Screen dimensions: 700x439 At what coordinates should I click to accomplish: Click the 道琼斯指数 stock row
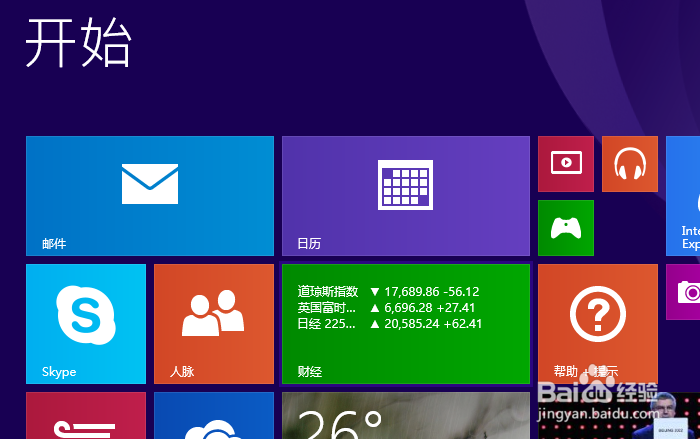click(388, 292)
